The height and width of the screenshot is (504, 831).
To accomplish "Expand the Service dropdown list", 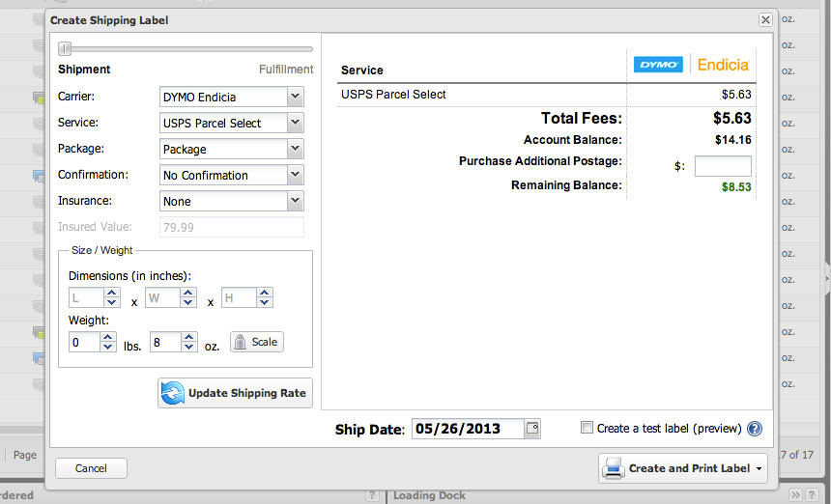I will tap(231, 123).
